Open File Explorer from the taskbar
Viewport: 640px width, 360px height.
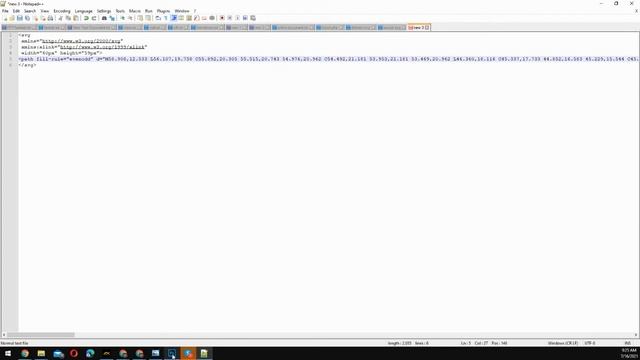point(41,353)
